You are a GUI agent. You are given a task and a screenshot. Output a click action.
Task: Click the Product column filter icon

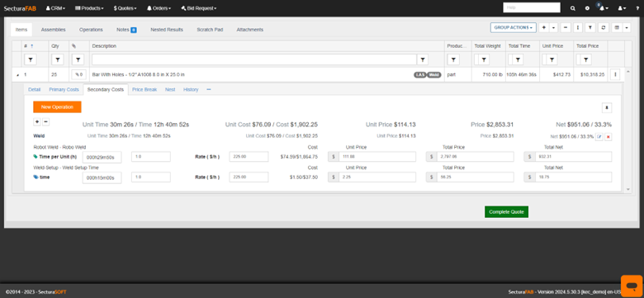(x=453, y=59)
